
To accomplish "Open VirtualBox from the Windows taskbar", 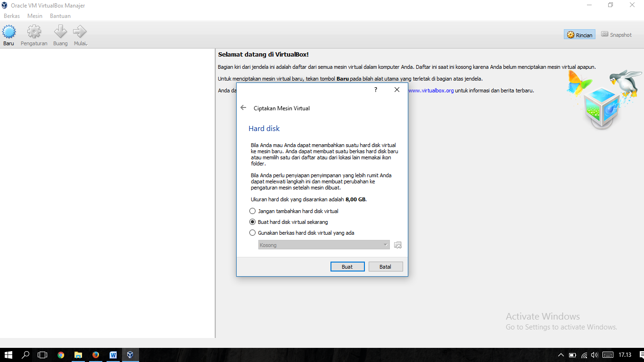I will pos(131,355).
